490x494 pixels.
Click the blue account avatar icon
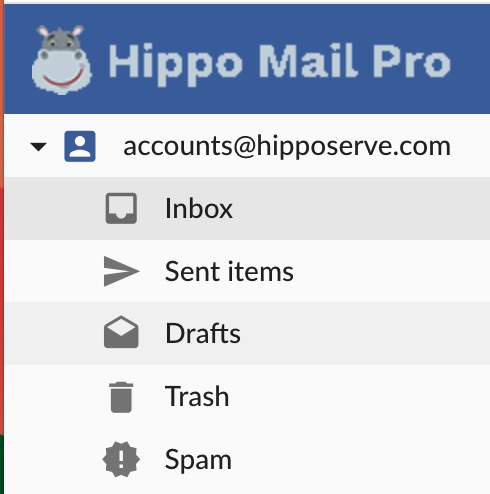click(x=80, y=146)
